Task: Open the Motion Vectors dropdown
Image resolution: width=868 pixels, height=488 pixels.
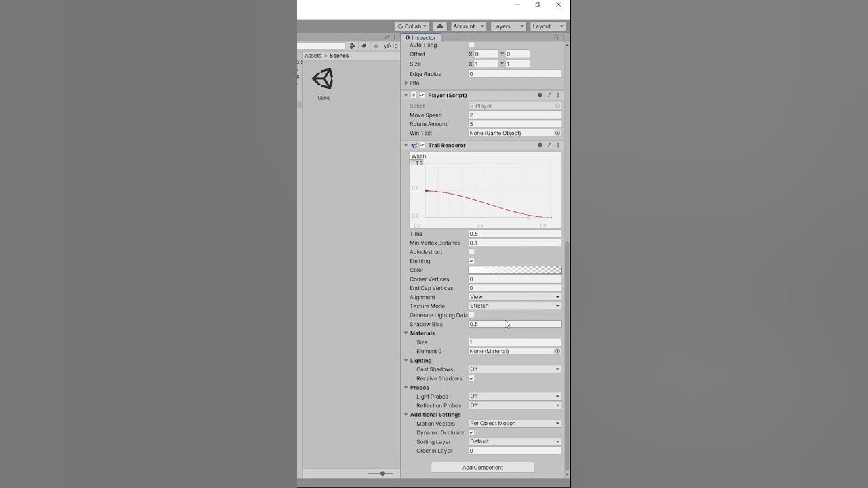Action: 515,424
